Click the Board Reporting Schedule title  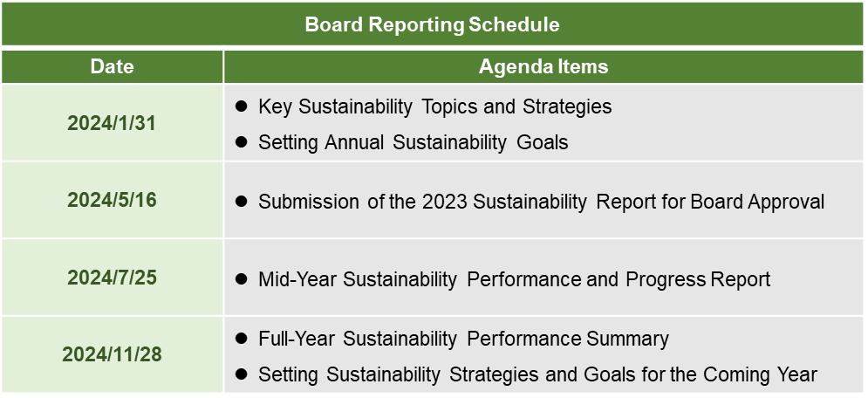pos(433,25)
